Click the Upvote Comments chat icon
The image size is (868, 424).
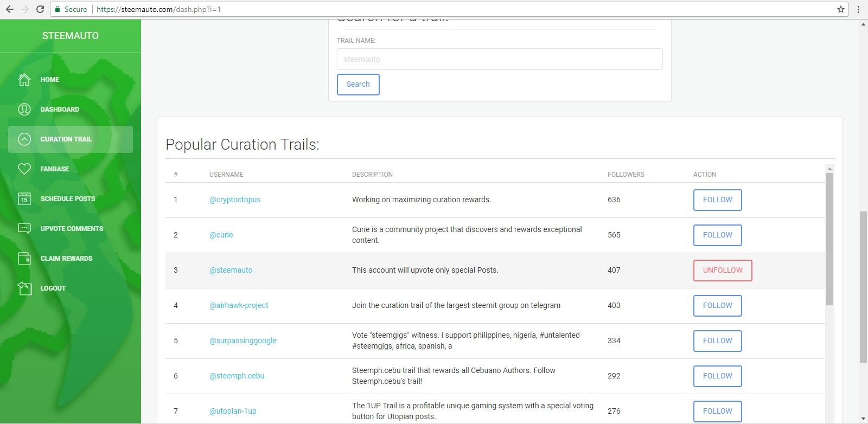[x=24, y=229]
